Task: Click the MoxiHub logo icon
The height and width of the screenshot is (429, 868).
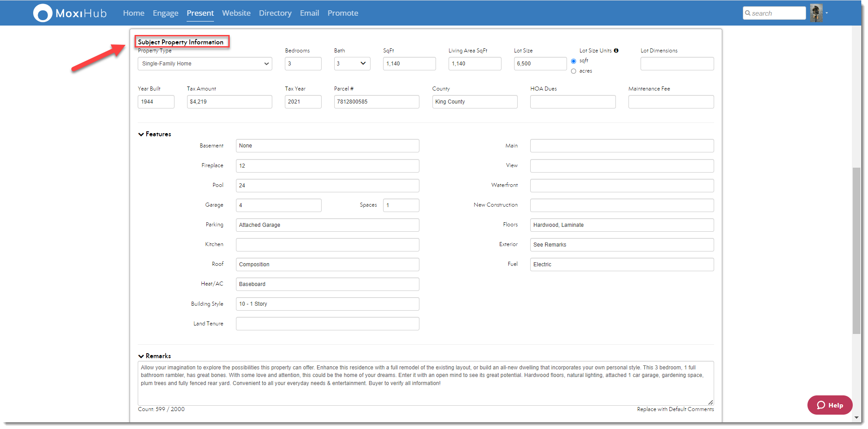Action: (x=43, y=13)
